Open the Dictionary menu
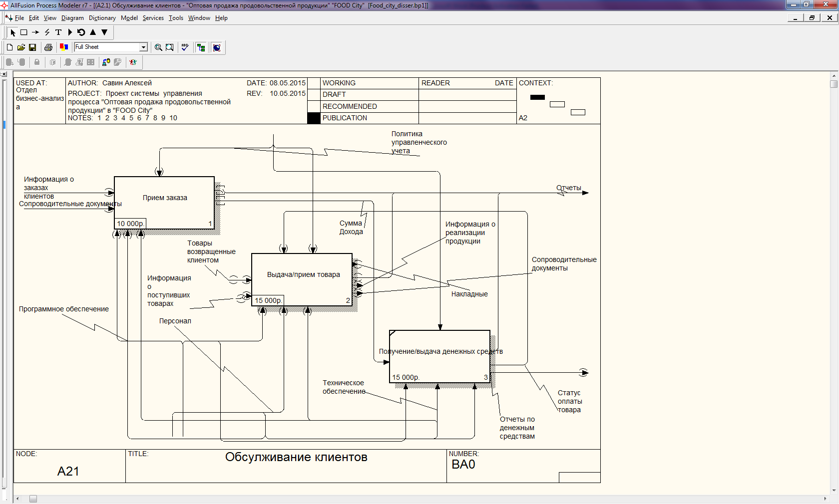Screen dimensions: 839x504 coord(102,18)
